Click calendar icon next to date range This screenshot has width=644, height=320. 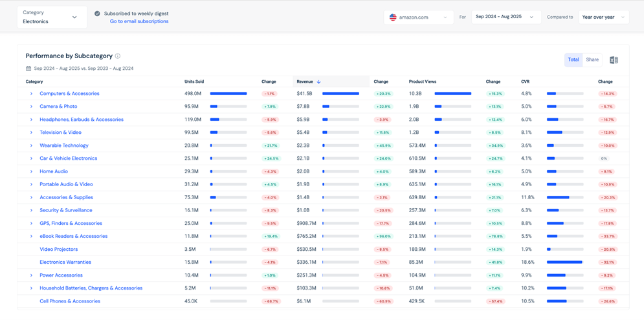tap(28, 69)
